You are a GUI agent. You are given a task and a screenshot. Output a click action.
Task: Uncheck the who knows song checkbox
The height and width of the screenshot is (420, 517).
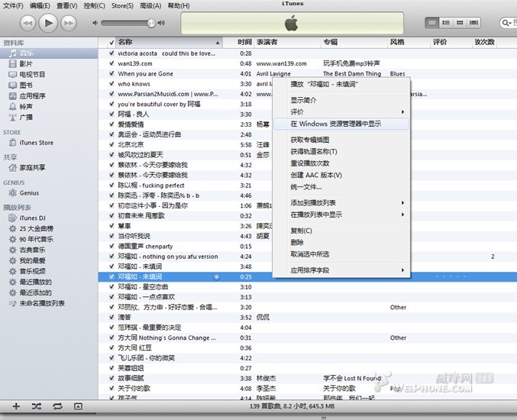click(111, 84)
